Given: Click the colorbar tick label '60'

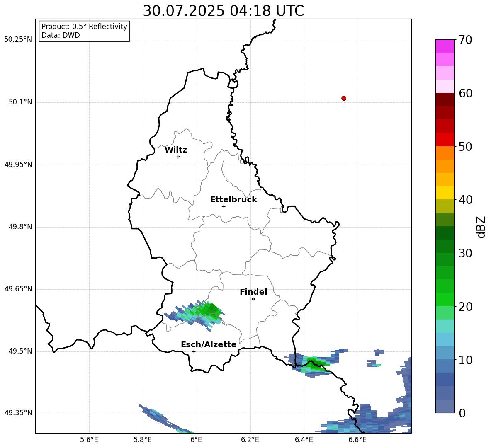Looking at the screenshot, I should tap(465, 93).
